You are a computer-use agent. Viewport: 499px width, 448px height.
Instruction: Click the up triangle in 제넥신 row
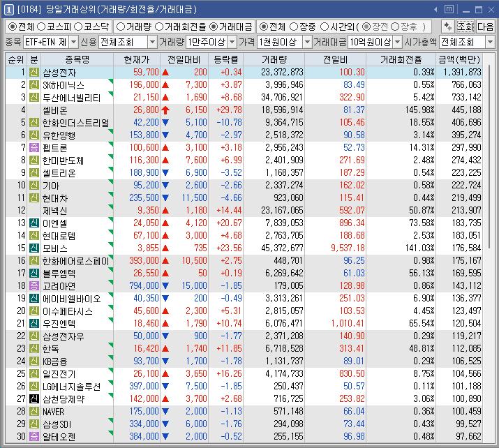pyautogui.click(x=165, y=210)
